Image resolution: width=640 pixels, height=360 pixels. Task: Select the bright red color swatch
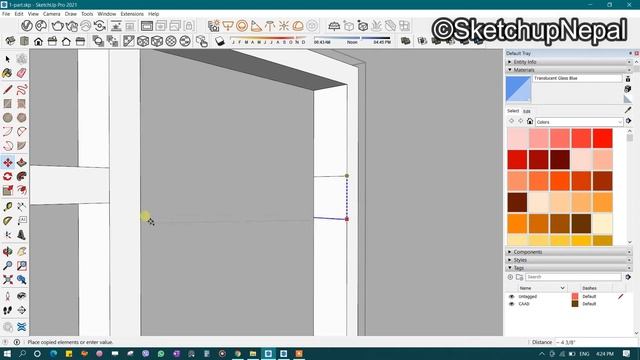[x=602, y=138]
